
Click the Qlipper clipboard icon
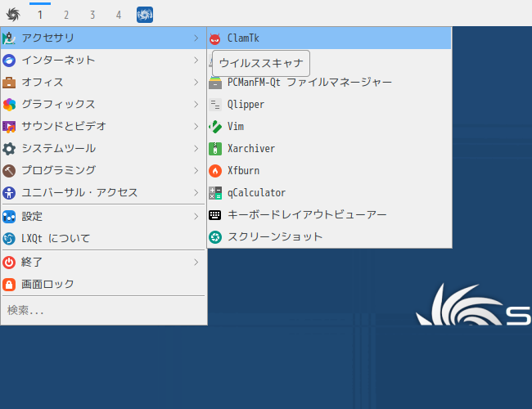pos(215,105)
